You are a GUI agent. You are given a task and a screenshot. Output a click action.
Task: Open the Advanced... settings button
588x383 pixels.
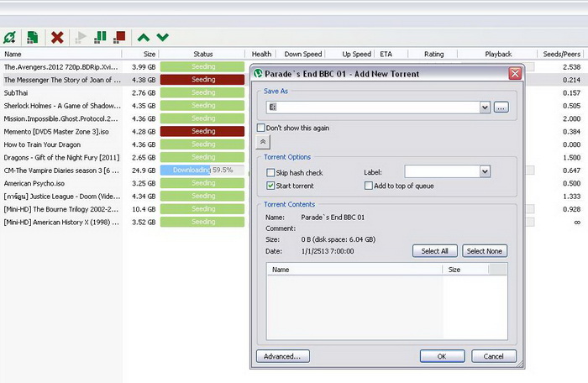point(283,356)
